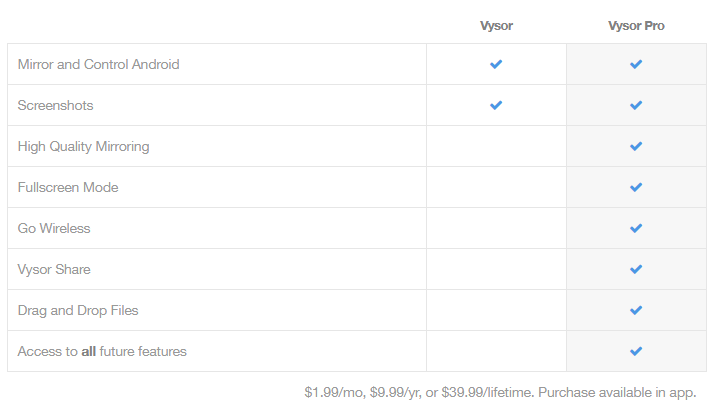Click the Vysor Pro checkmark in Screenshots row

pyautogui.click(x=636, y=105)
